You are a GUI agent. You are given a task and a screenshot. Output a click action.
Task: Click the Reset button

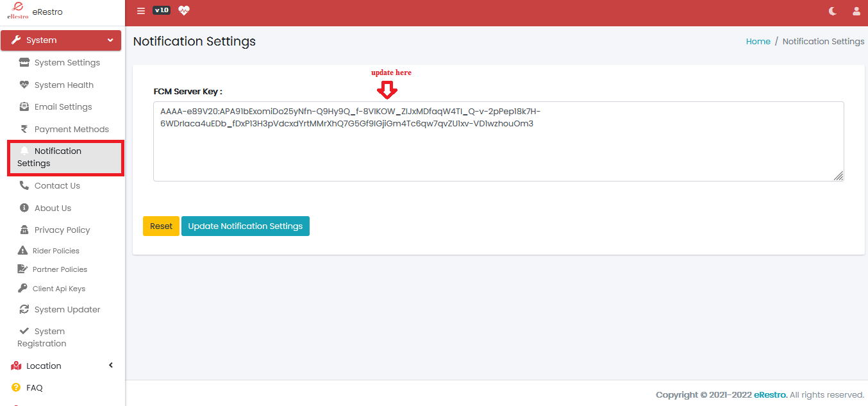(161, 226)
